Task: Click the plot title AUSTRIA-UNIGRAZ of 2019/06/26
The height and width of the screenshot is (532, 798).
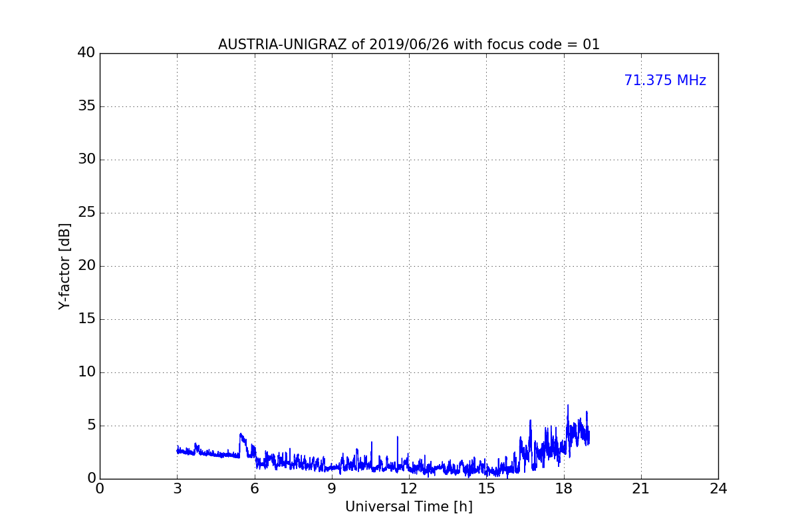Action: pos(409,45)
